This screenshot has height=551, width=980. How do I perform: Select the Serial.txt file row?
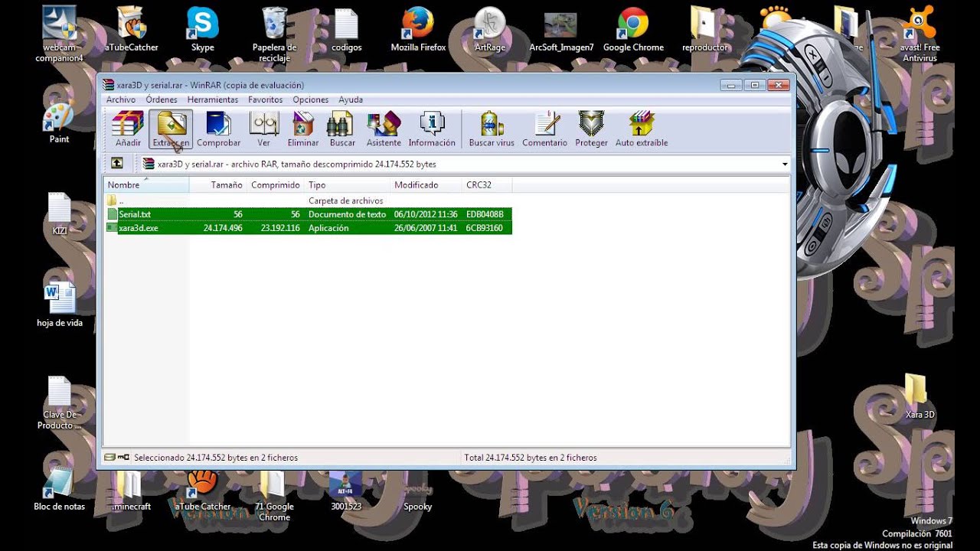click(309, 214)
